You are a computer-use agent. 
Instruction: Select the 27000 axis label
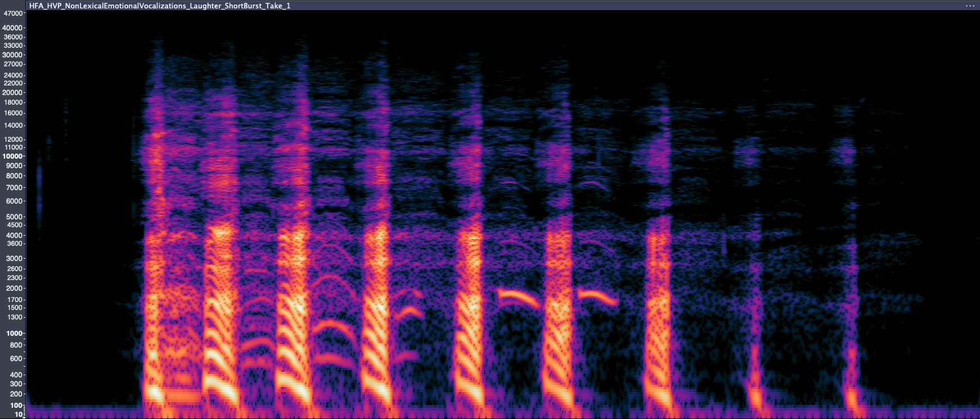click(13, 64)
